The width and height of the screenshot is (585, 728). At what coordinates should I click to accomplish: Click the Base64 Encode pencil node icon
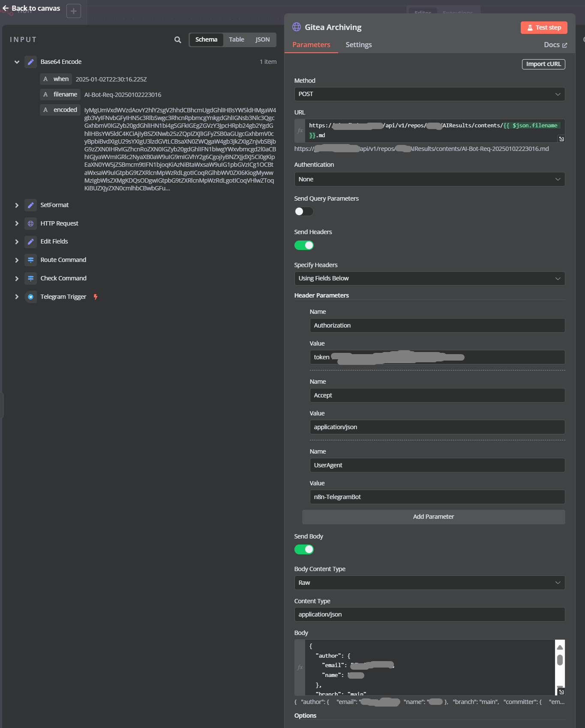coord(30,62)
